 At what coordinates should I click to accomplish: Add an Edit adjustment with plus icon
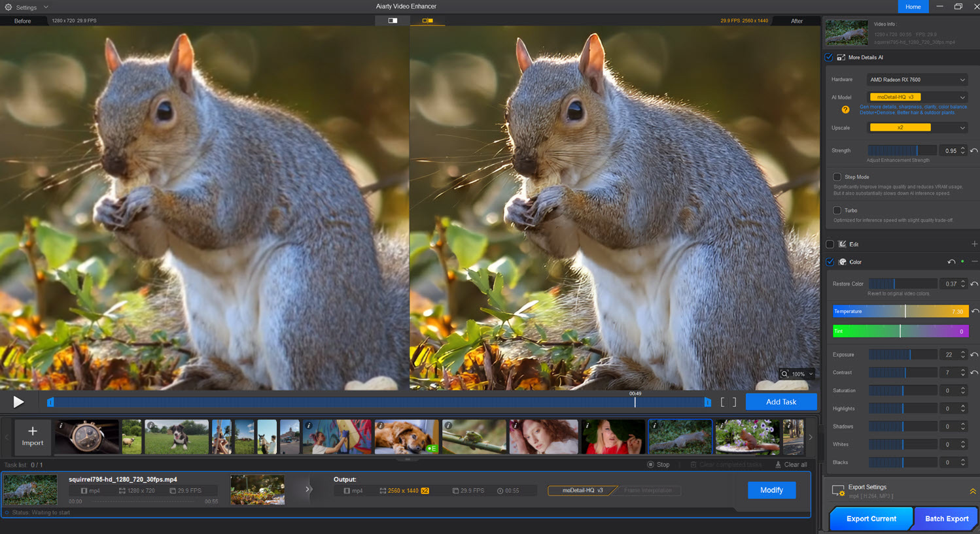click(x=974, y=244)
